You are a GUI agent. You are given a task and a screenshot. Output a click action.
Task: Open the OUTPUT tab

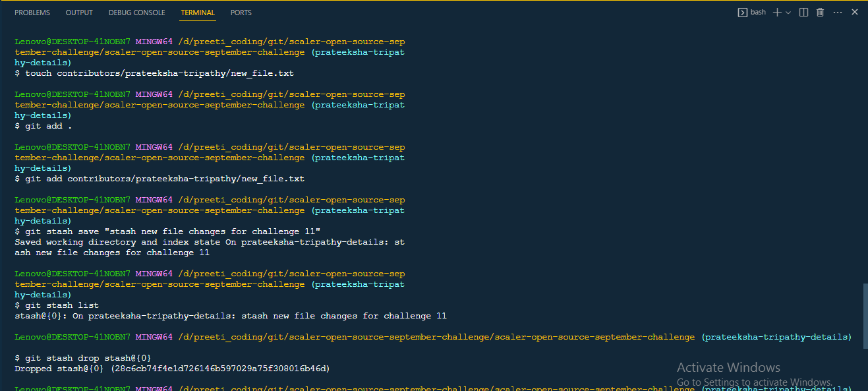[79, 12]
